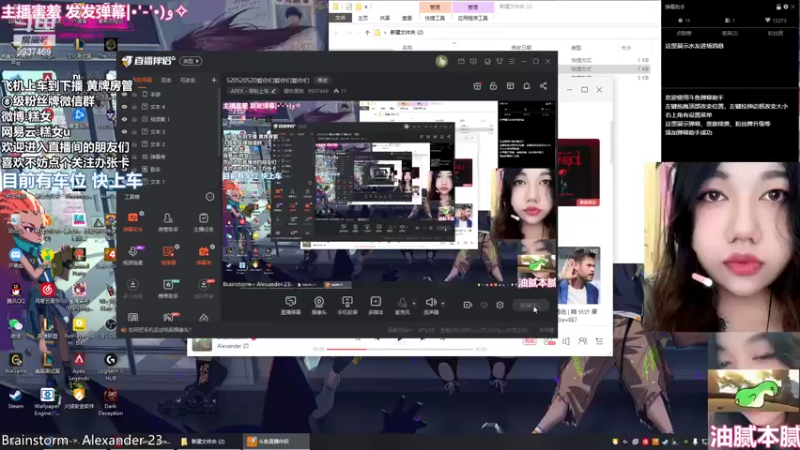Open 主页 tab in File Explorer ribbon
Viewport: 800px width, 450px height.
point(363,18)
